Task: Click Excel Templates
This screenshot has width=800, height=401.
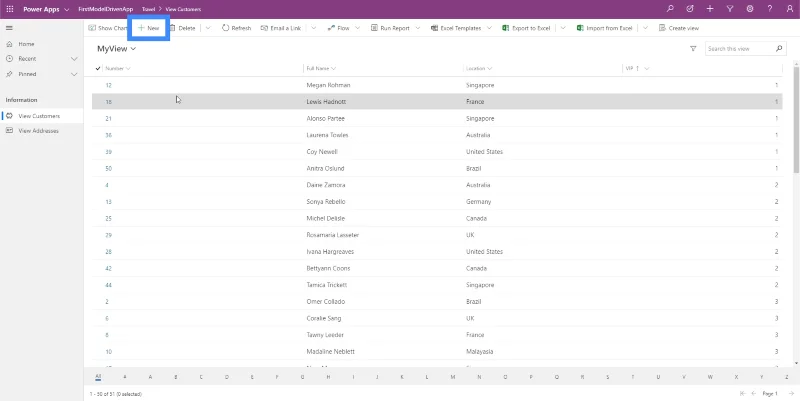Action: click(456, 28)
